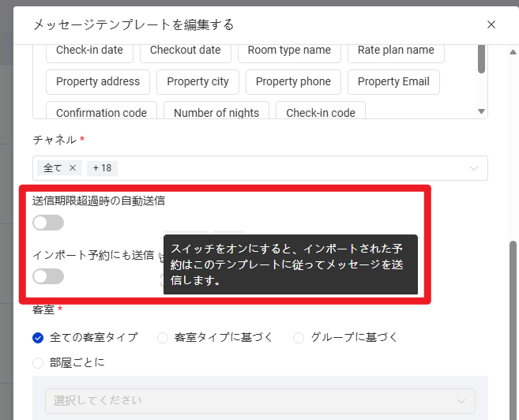Insert the Property city variable
This screenshot has height=420, width=519.
(197, 81)
